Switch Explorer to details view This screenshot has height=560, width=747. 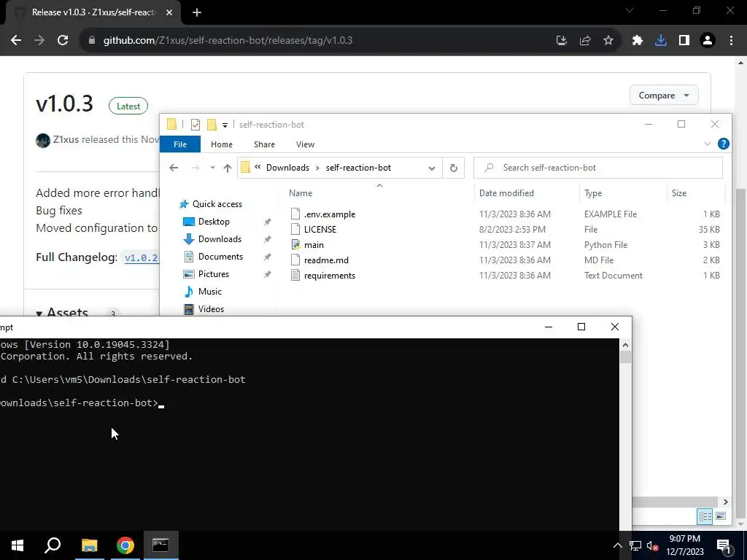pyautogui.click(x=705, y=516)
